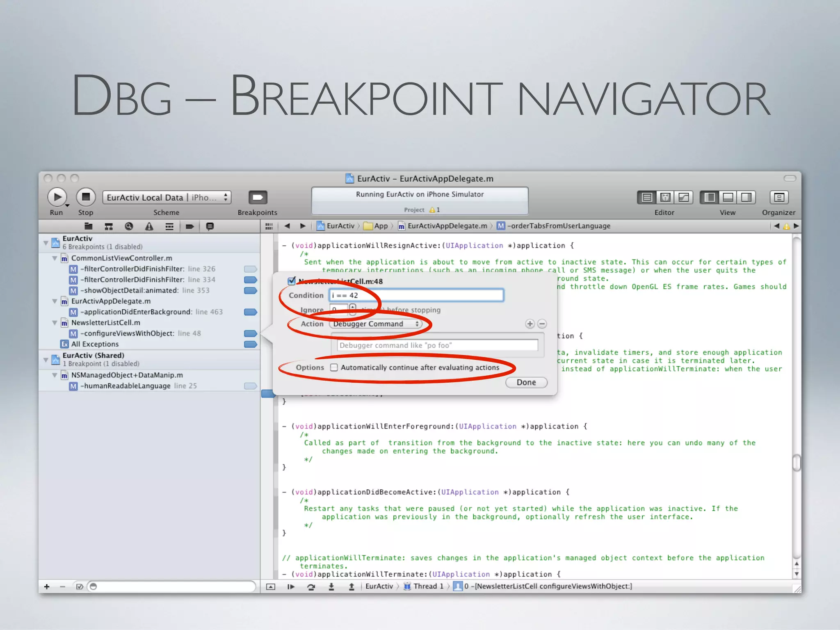Toggle the navigator pane view button

pyautogui.click(x=710, y=197)
